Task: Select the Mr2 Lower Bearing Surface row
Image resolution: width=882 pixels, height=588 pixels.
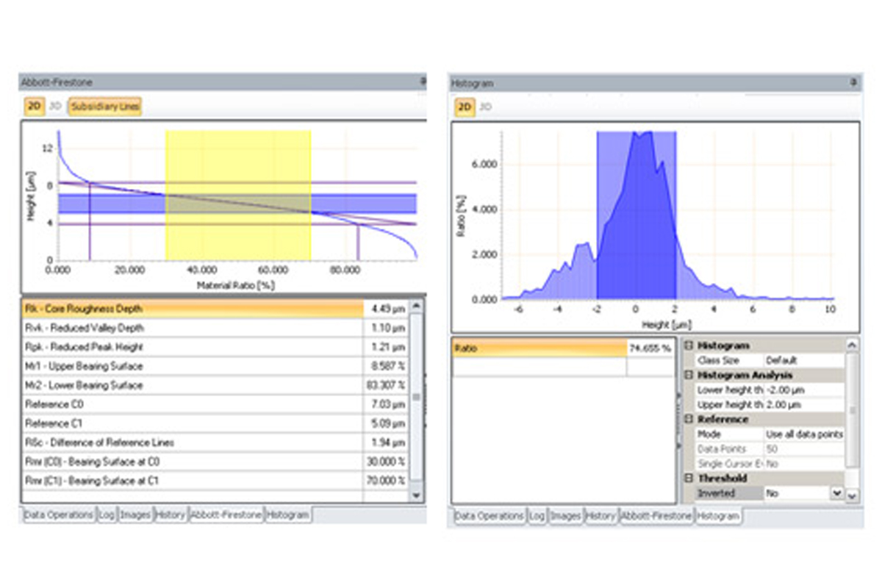Action: click(193, 385)
